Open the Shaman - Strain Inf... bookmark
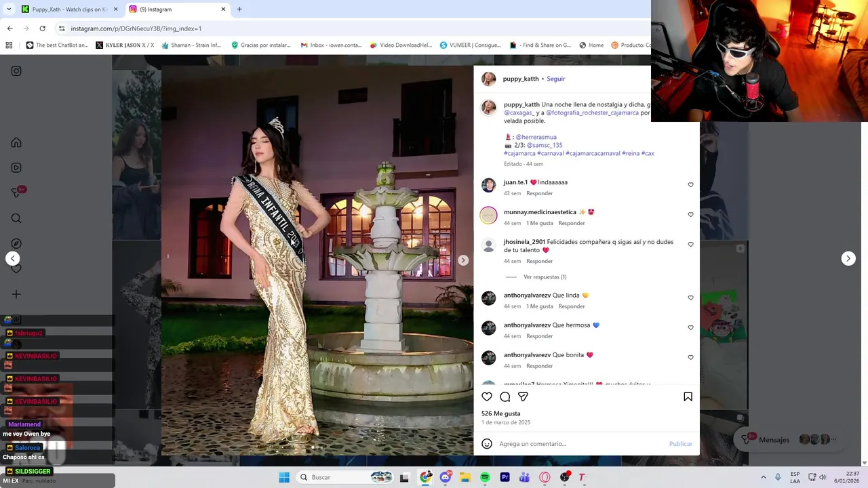 click(191, 45)
